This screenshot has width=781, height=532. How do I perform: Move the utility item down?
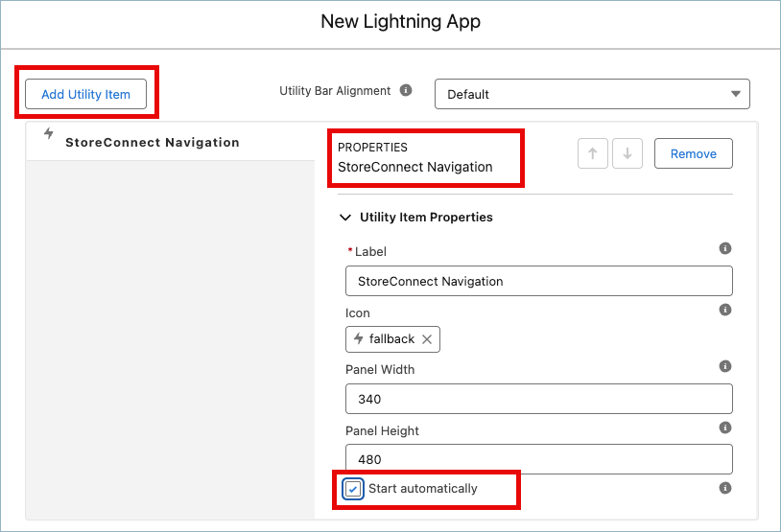[x=627, y=153]
